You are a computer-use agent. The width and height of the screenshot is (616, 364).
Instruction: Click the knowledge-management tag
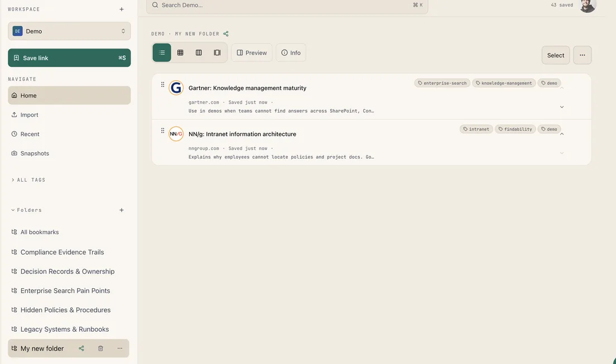504,83
